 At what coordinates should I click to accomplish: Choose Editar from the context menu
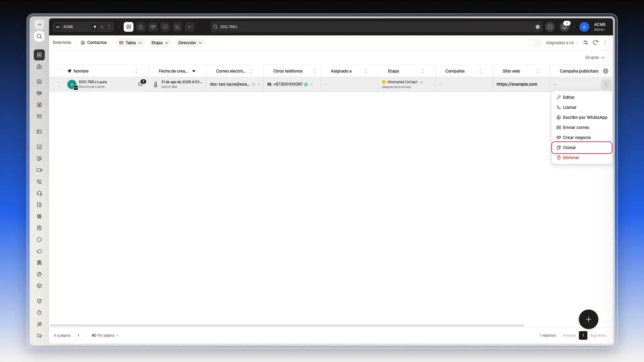582,97
